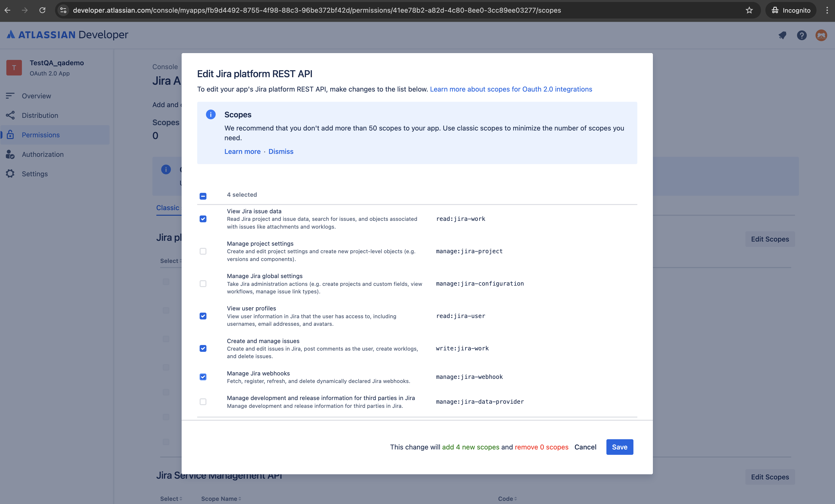The image size is (835, 504).
Task: Open the user profile avatar
Action: (x=821, y=35)
